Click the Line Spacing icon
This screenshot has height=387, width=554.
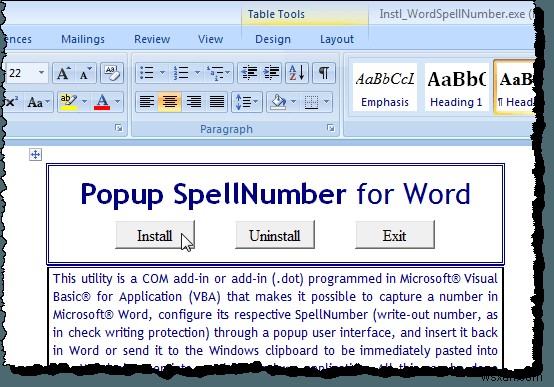point(242,102)
